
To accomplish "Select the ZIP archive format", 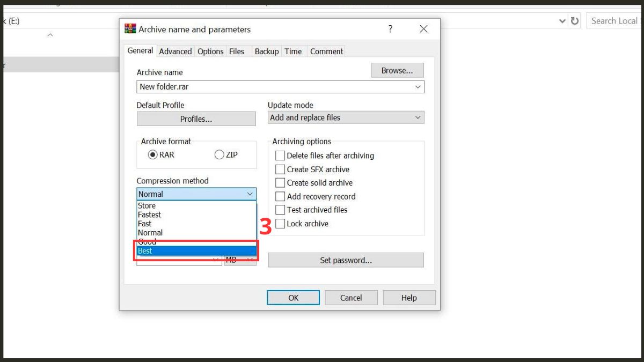I will pos(219,154).
